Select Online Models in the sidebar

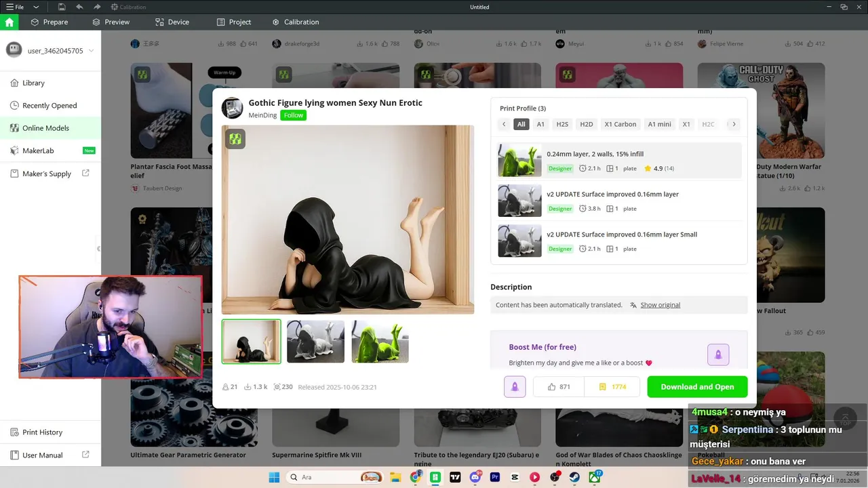[50, 128]
